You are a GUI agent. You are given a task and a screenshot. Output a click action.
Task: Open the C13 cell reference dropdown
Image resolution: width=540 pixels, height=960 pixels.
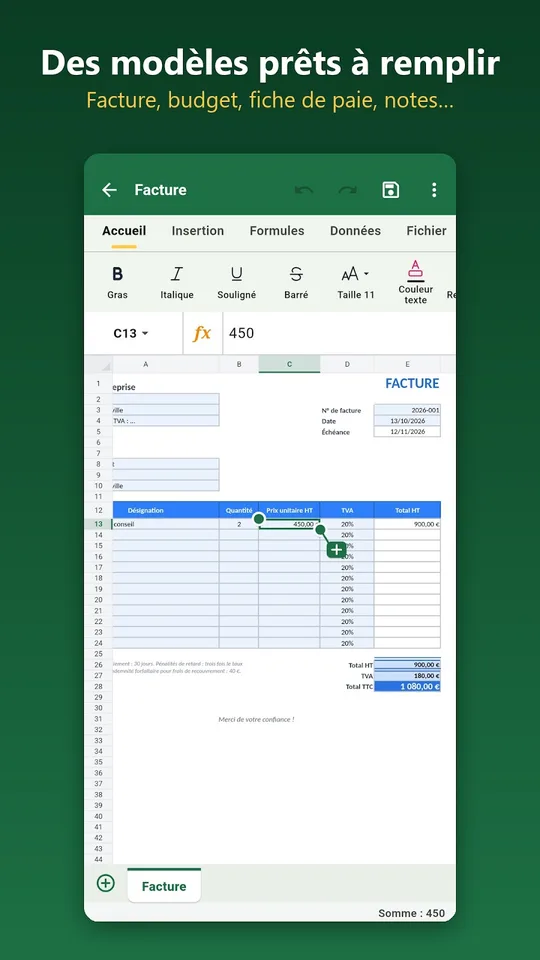[x=131, y=333]
